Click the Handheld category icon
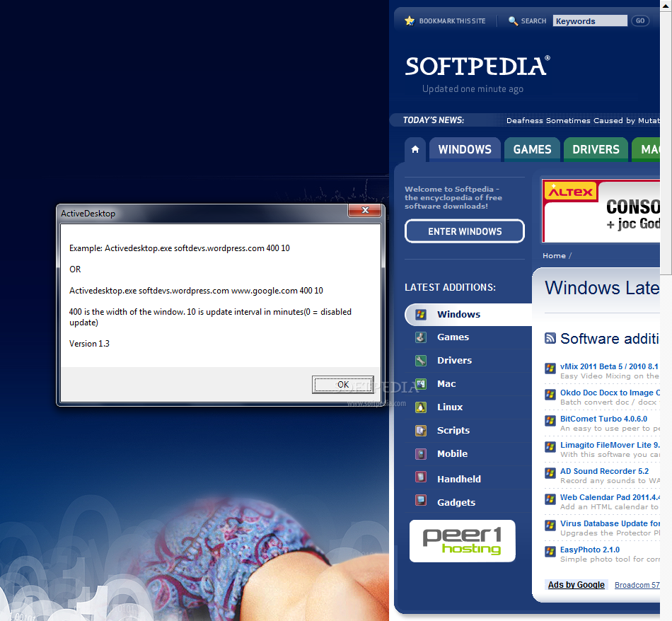 (x=421, y=477)
